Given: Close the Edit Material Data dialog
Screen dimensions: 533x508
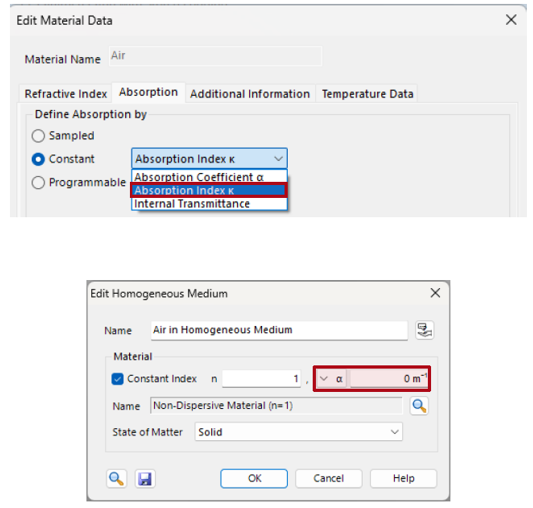Looking at the screenshot, I should click(x=511, y=20).
